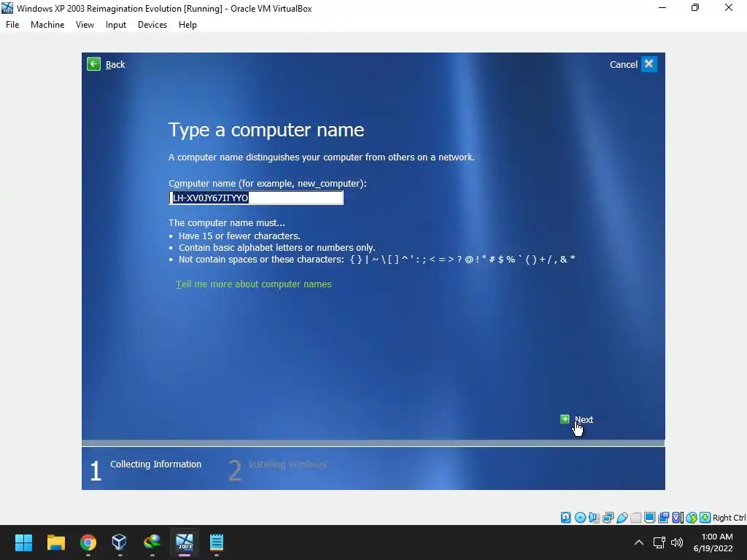Click the network adapters status icon
This screenshot has height=560, width=747.
coord(608,518)
